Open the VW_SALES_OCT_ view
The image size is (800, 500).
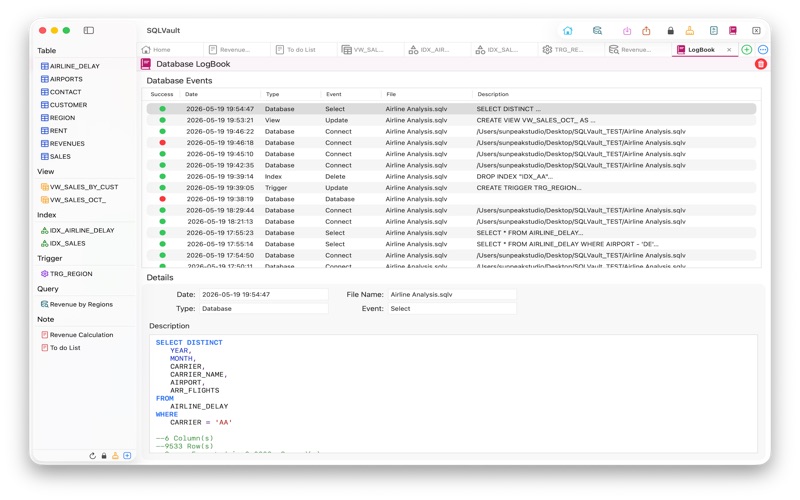[x=73, y=199]
